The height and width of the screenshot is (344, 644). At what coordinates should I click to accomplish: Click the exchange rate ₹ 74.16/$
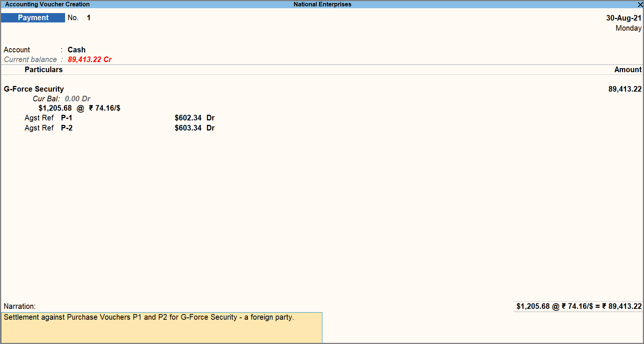[x=105, y=108]
